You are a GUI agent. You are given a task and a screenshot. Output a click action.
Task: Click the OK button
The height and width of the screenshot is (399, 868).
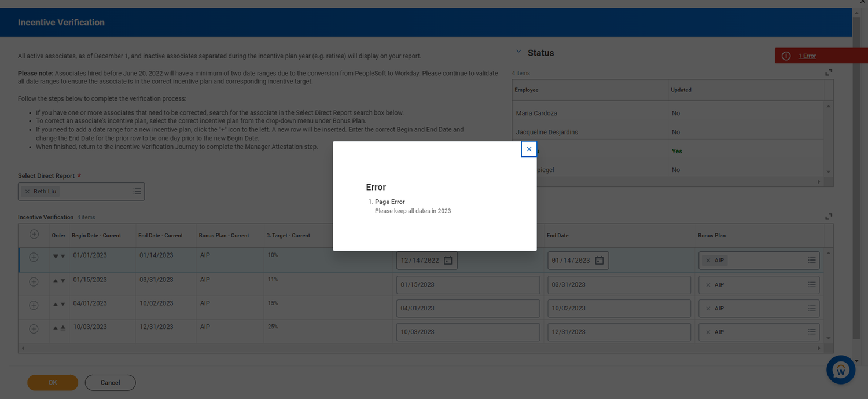click(52, 382)
